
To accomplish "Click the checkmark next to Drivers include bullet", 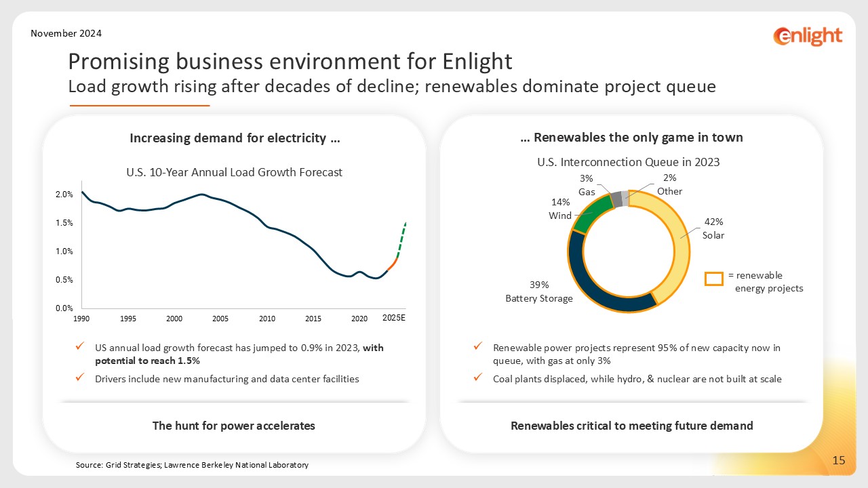I will point(80,379).
